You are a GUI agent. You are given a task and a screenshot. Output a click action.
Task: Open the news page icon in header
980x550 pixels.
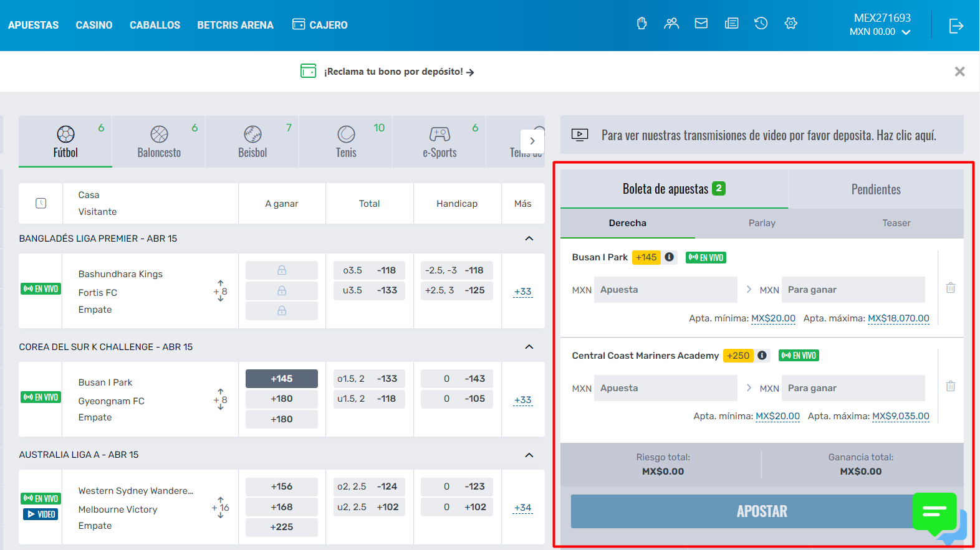(732, 24)
